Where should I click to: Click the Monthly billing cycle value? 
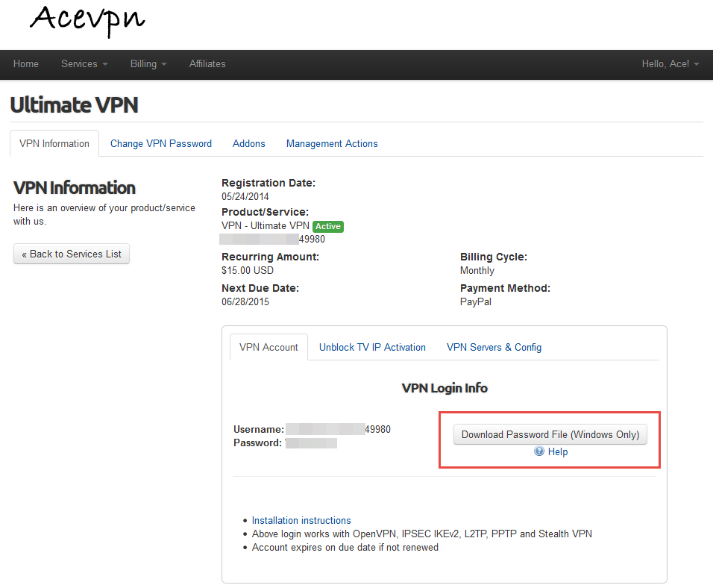point(477,270)
